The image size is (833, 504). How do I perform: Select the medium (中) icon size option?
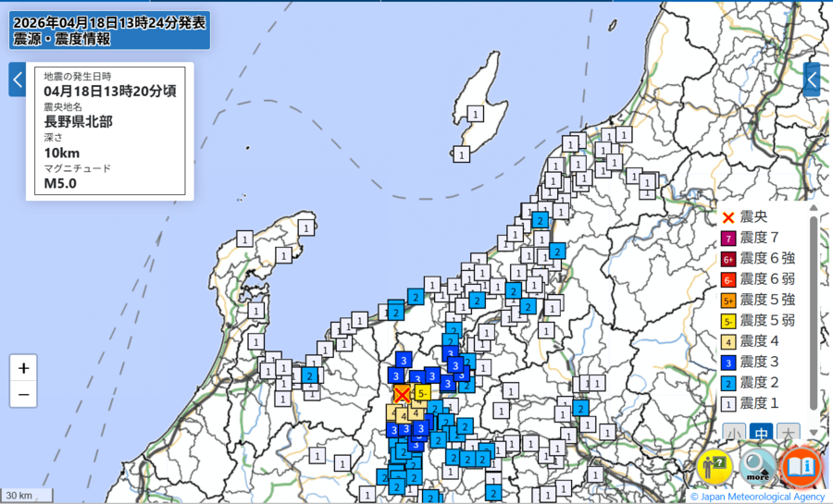pos(761,433)
